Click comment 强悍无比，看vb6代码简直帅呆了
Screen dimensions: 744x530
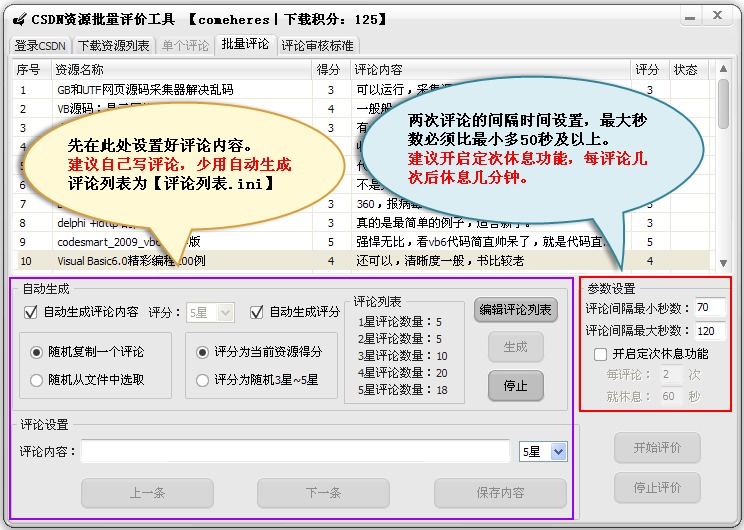[481, 242]
